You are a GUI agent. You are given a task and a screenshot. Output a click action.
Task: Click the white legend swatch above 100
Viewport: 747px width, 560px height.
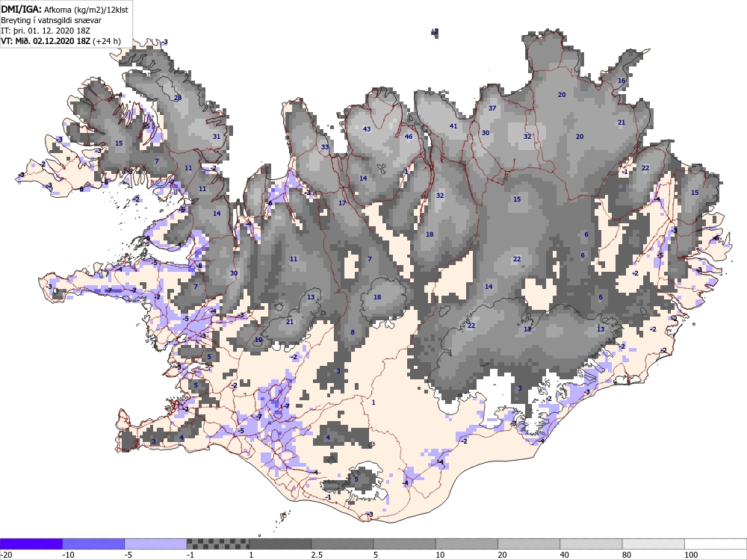click(x=716, y=544)
